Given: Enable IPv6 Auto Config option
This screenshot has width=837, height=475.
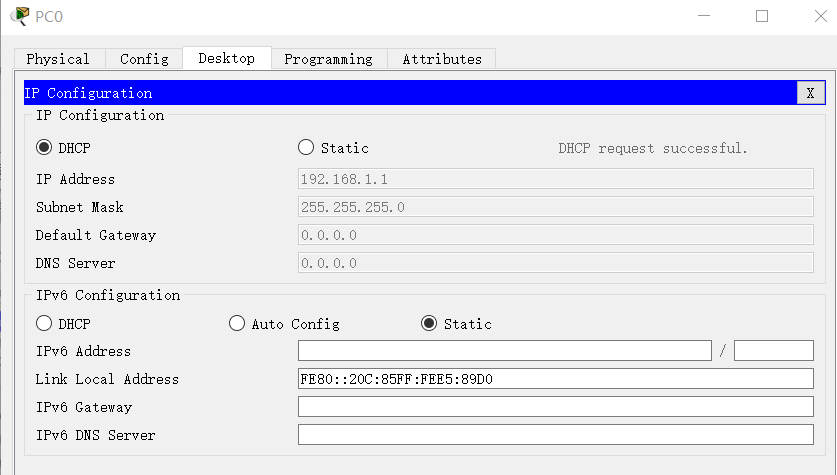Looking at the screenshot, I should 237,324.
